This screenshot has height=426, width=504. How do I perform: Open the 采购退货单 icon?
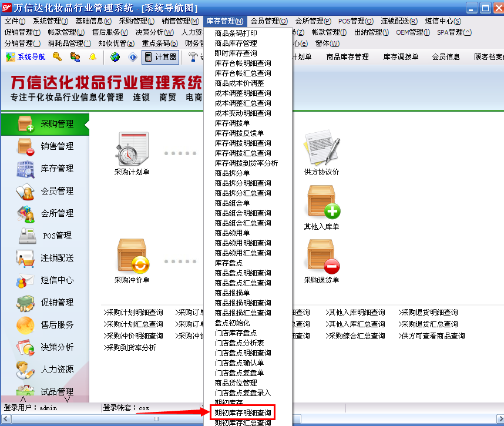point(323,256)
